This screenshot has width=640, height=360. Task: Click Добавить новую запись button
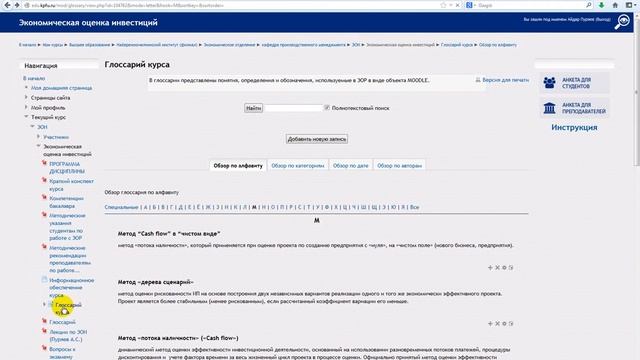click(x=317, y=139)
